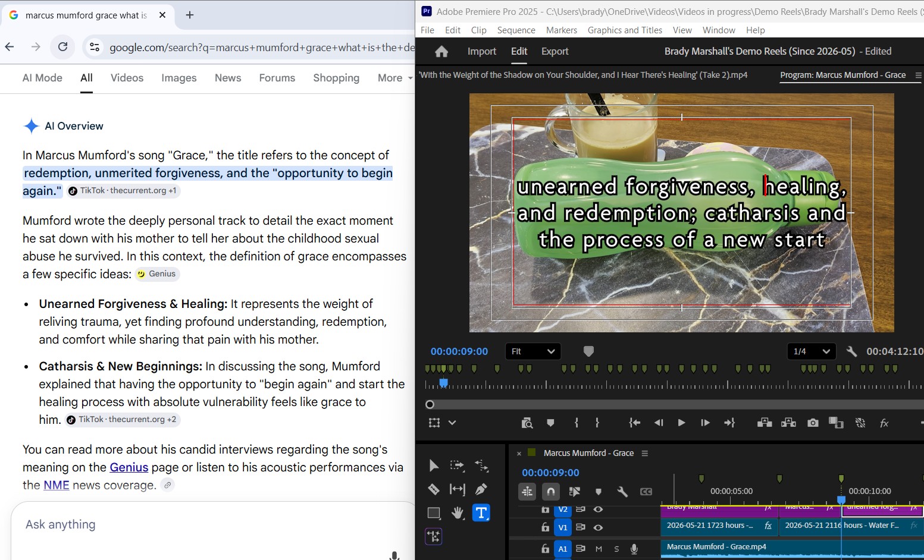The height and width of the screenshot is (560, 924).
Task: Open Program monitor panel menu
Action: coord(918,75)
